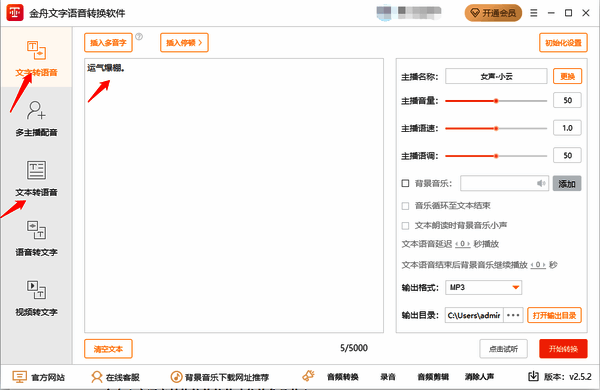This screenshot has height=390, width=600.
Task: Switch to 文本转语音 in the sidebar
Action: coord(36,179)
